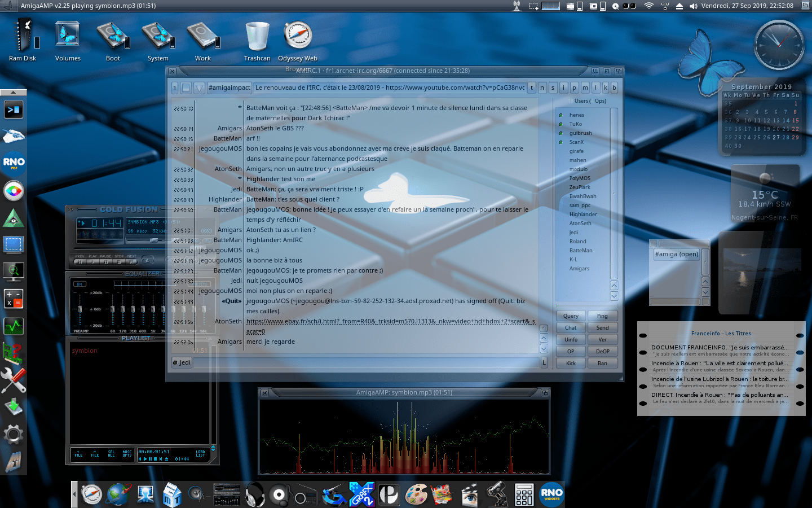Launch Odyssey Web Browser from desktop
Viewport: 812px width, 508px height.
tap(298, 36)
